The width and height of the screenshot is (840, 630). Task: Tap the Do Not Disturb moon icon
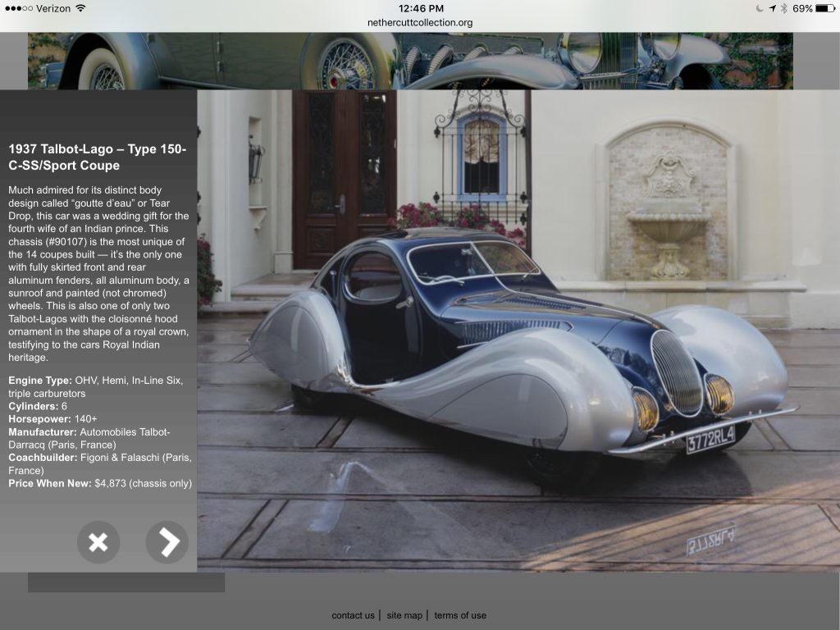tap(758, 8)
